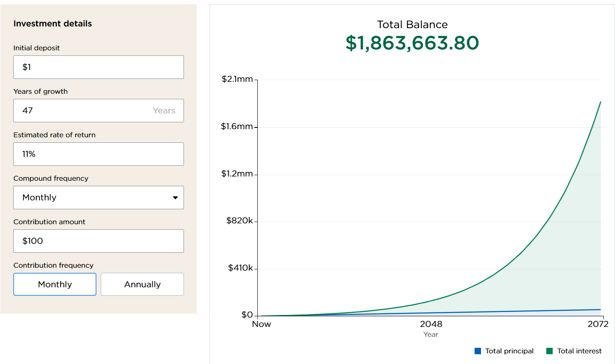The image size is (615, 364).
Task: Select Annually contribution frequency
Action: 142,284
